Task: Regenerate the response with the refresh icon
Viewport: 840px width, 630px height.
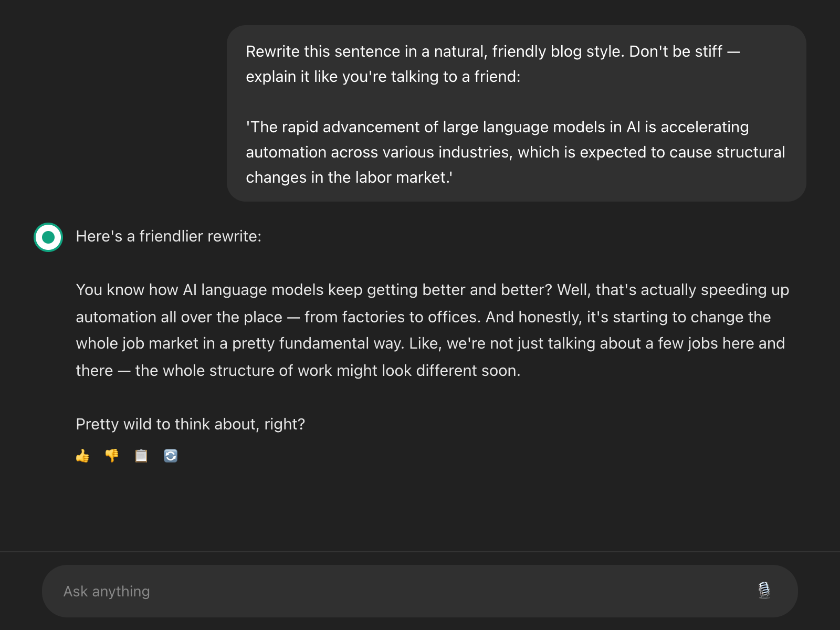Action: coord(171,456)
